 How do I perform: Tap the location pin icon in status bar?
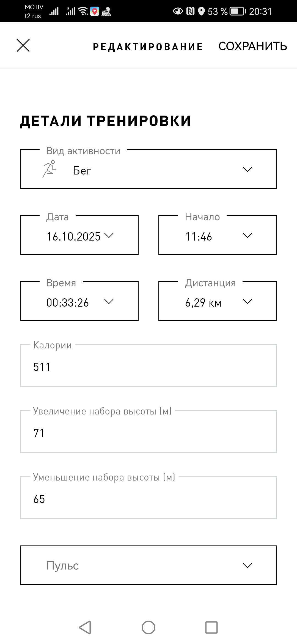202,11
